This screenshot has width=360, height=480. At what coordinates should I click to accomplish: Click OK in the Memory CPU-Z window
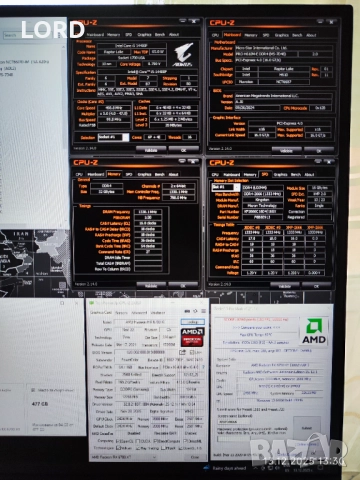pos(183,286)
